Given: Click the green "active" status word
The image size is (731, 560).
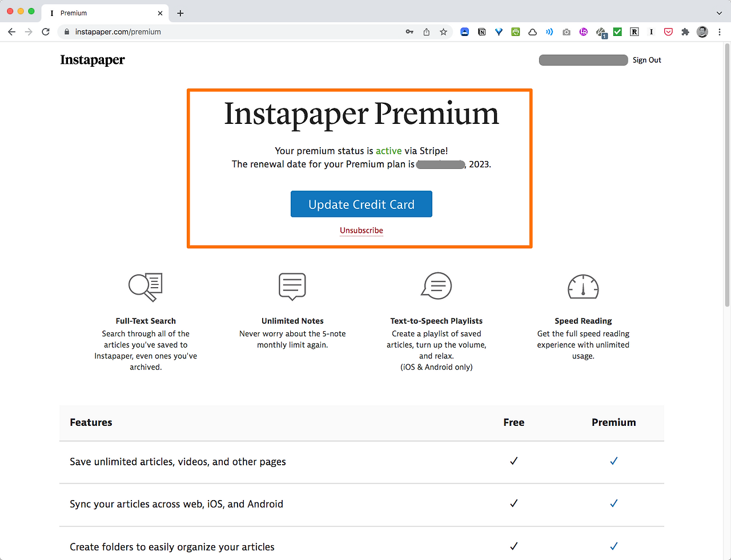Looking at the screenshot, I should click(x=388, y=151).
